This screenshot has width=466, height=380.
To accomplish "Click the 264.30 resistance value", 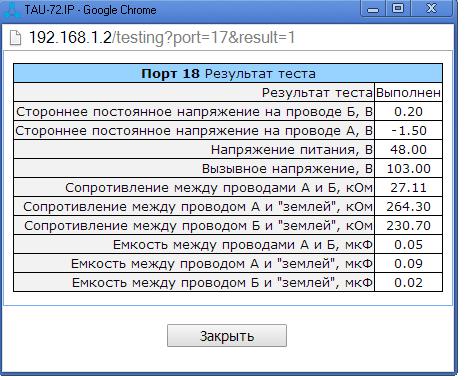I will click(x=408, y=206).
